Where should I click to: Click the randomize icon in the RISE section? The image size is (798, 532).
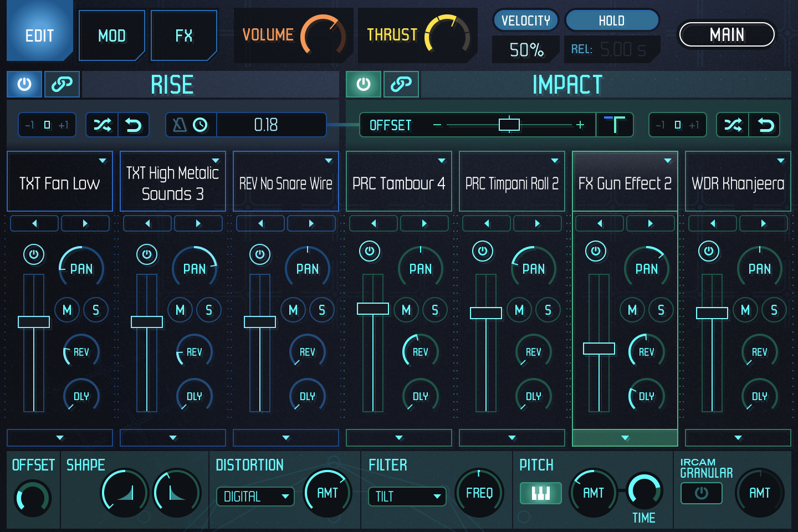point(103,125)
